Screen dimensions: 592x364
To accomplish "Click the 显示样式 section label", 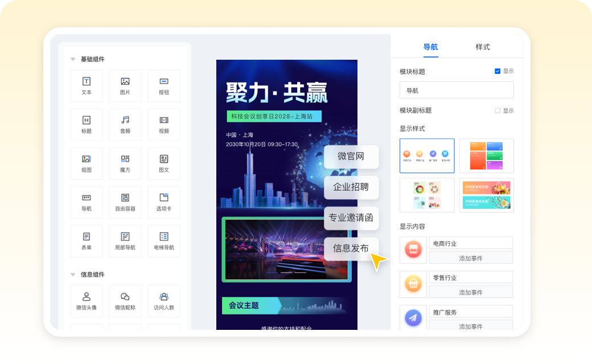I will [412, 129].
